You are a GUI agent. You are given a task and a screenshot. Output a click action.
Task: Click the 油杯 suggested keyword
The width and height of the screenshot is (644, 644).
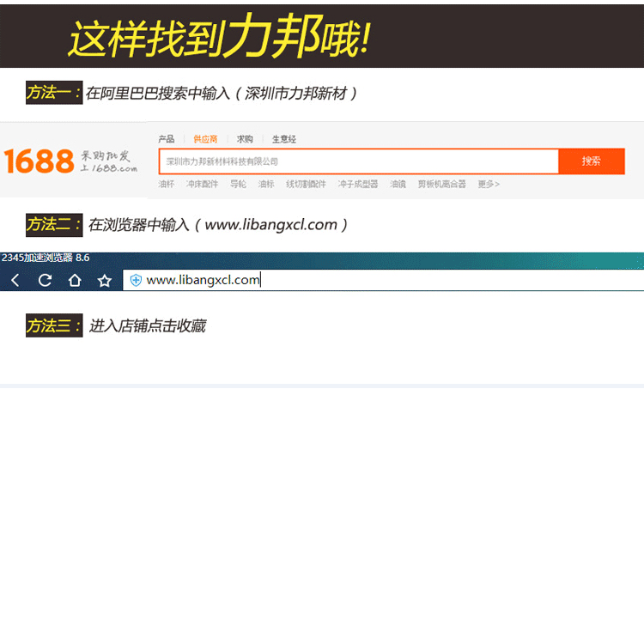[x=166, y=184]
